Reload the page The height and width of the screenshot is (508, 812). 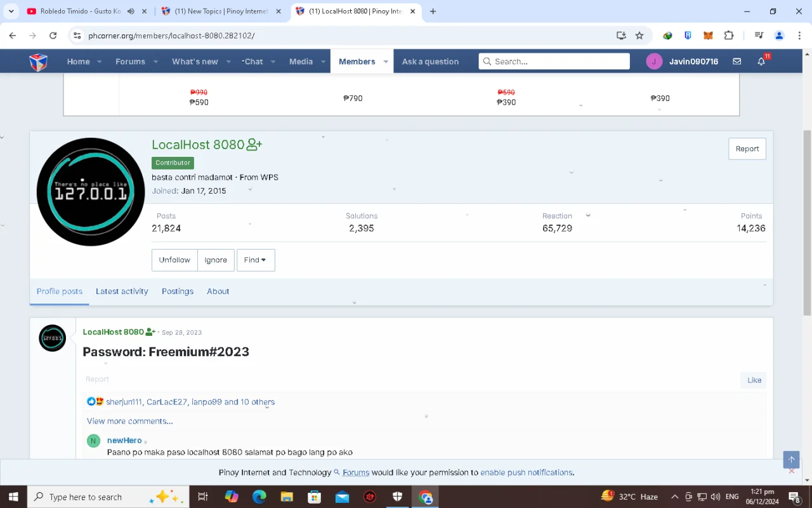click(53, 36)
